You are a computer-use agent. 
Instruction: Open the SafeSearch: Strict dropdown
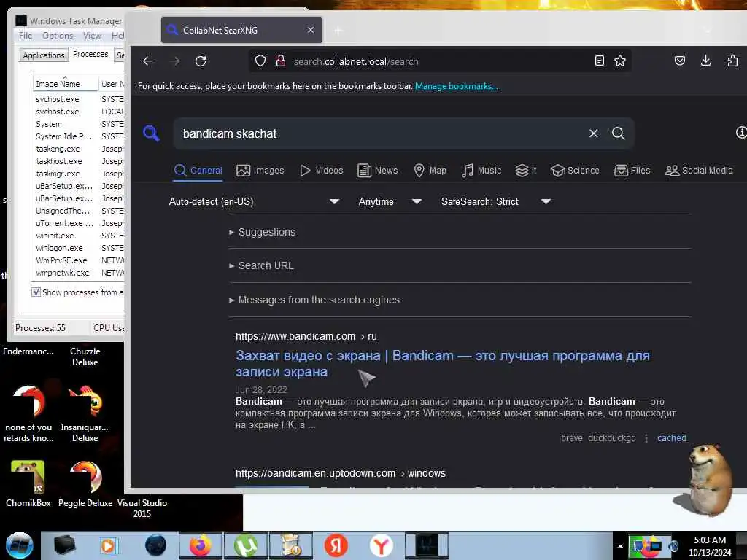[496, 201]
